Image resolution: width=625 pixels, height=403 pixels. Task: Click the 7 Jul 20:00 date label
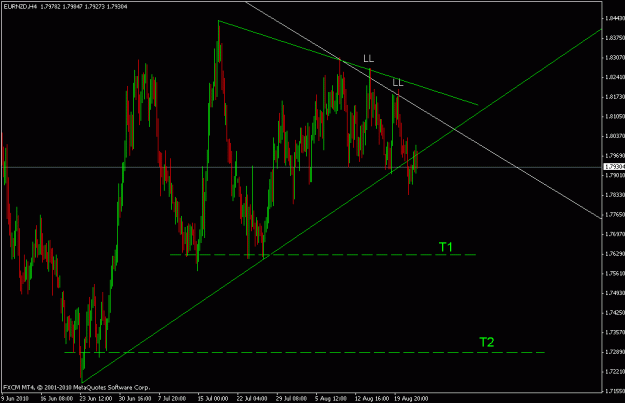point(172,398)
